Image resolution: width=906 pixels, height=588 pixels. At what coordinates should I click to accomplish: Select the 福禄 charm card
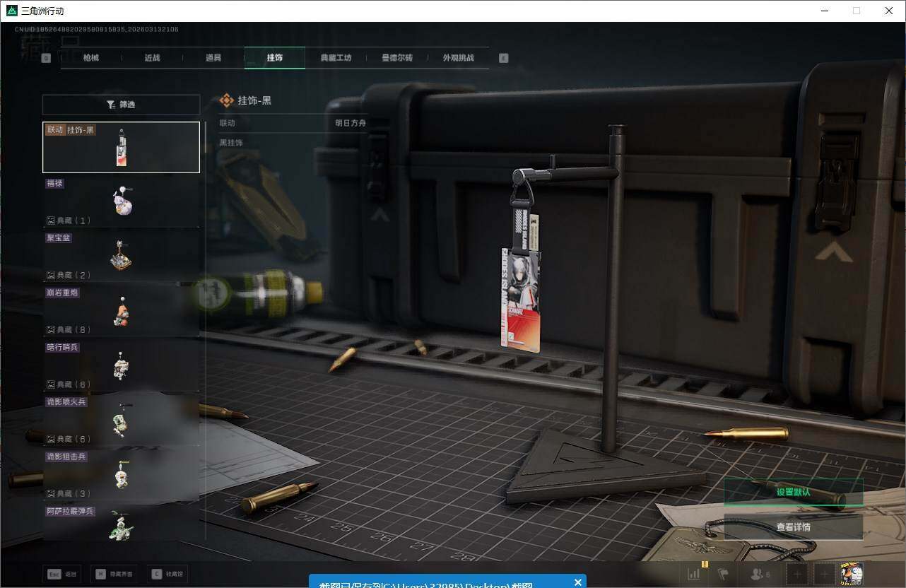121,201
